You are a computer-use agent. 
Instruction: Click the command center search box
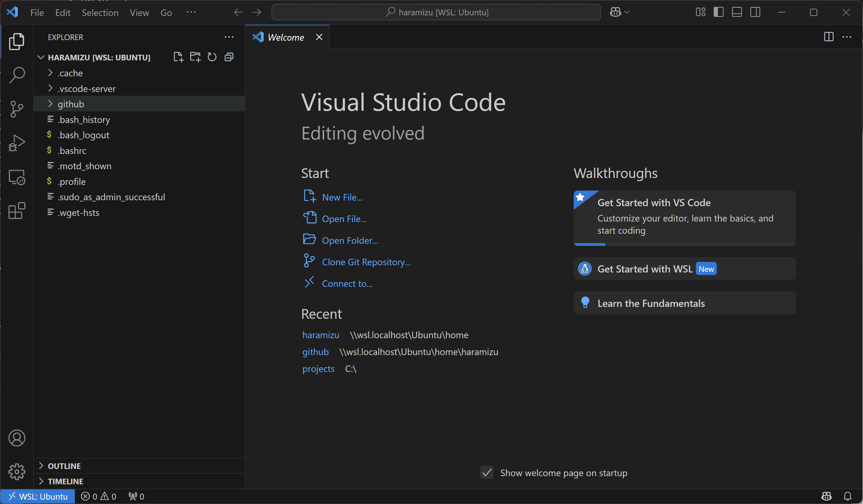[x=436, y=12]
